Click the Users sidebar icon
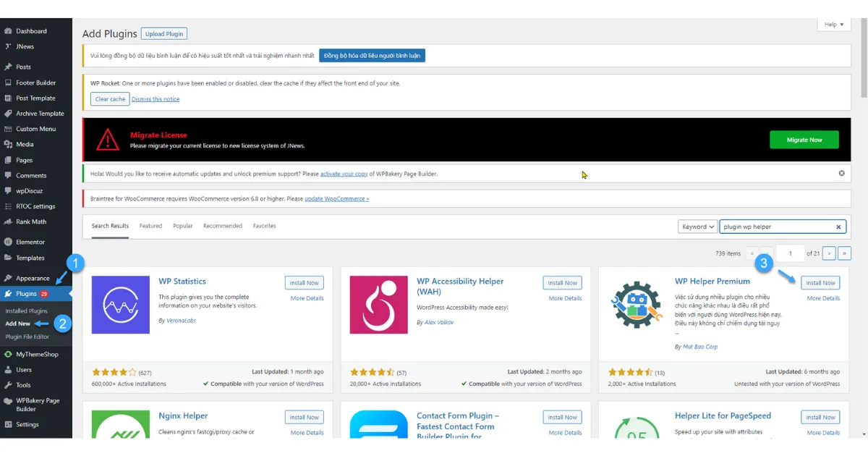The width and height of the screenshot is (868, 456). coord(8,370)
